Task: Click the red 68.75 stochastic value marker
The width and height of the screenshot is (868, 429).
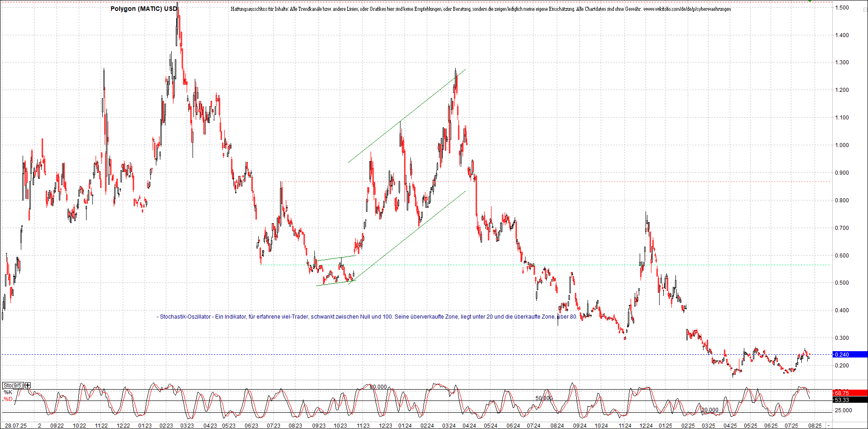Action: 841,393
